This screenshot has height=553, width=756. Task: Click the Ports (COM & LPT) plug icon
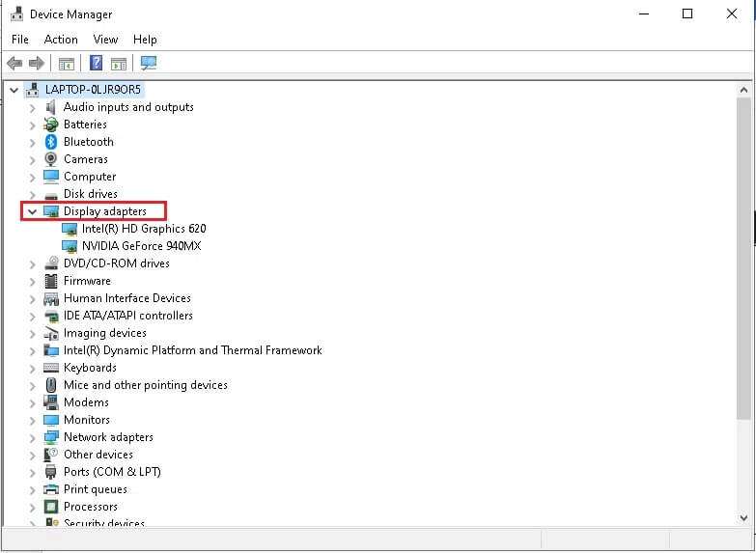(50, 472)
